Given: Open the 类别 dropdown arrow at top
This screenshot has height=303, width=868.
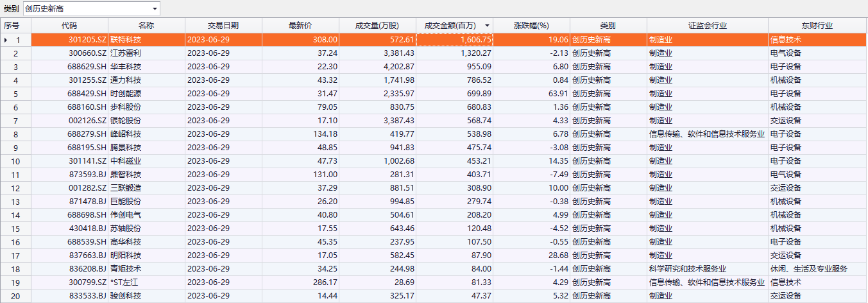Looking at the screenshot, I should [x=155, y=9].
